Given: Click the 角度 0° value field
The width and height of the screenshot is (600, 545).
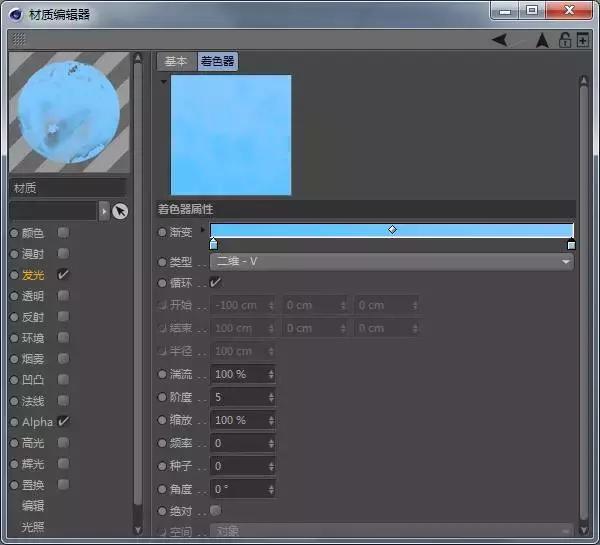Looking at the screenshot, I should 243,489.
